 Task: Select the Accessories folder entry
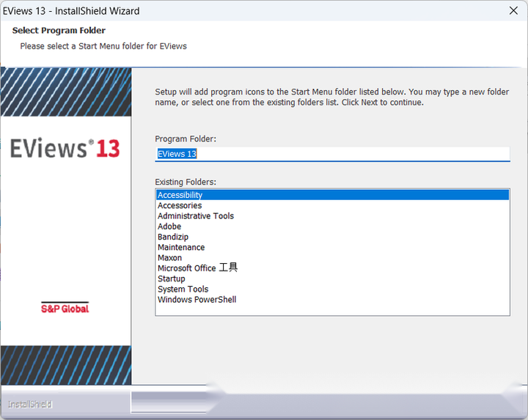pyautogui.click(x=180, y=206)
